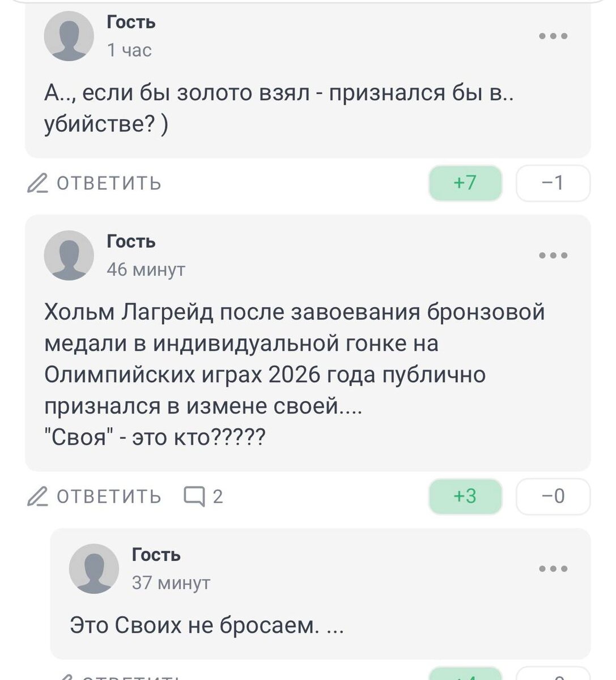Downvote the first comment with −1
The width and height of the screenshot is (616, 680).
tap(554, 182)
